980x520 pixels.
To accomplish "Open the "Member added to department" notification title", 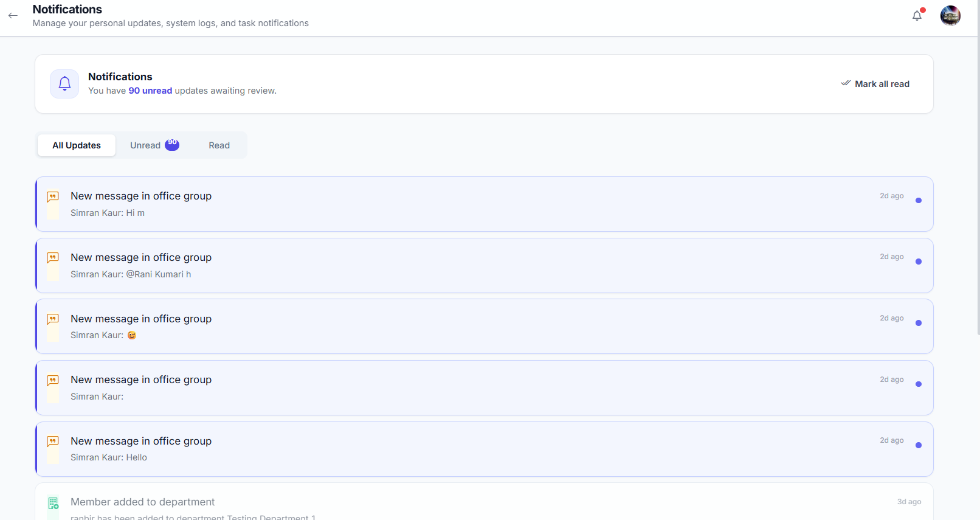I will click(143, 502).
